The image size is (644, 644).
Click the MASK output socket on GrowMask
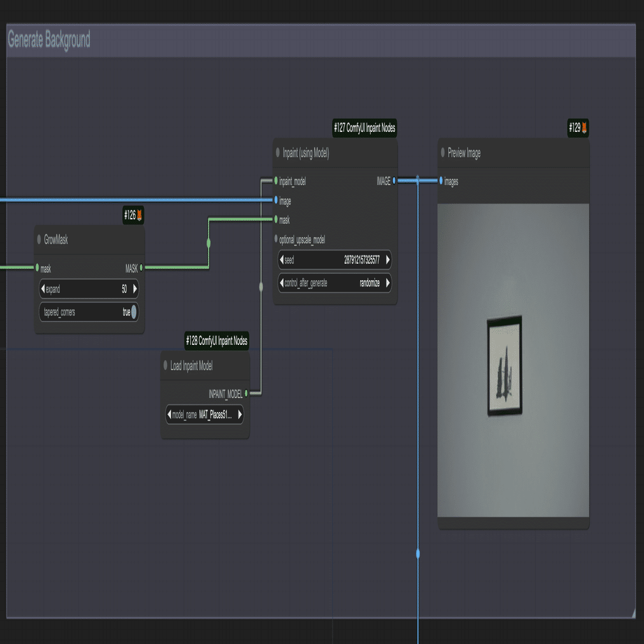point(141,267)
